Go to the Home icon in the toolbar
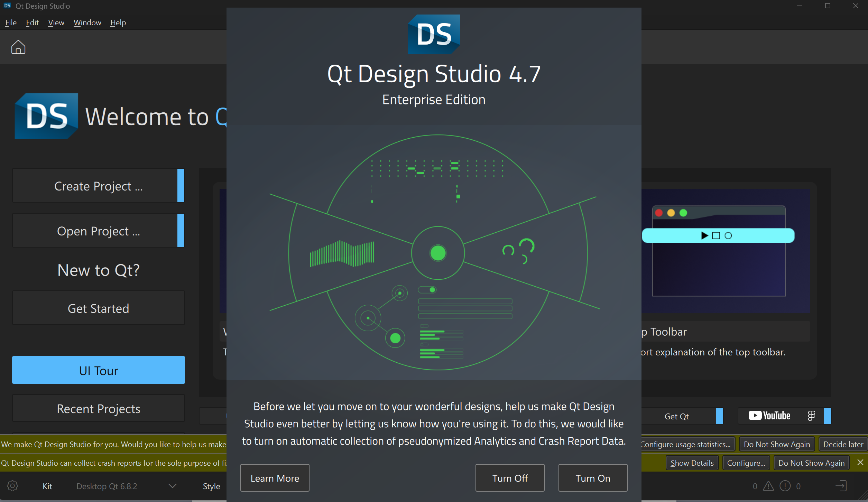This screenshot has width=868, height=502. (x=18, y=47)
